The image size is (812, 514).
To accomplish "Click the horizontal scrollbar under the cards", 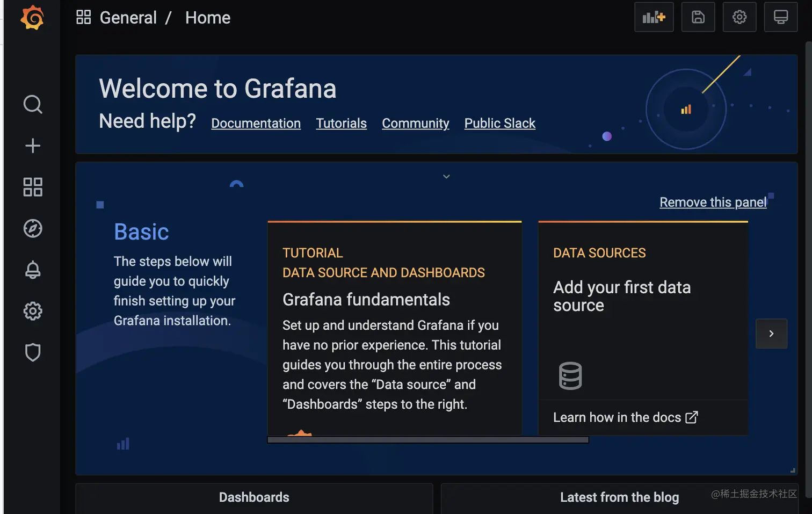I will pyautogui.click(x=427, y=440).
